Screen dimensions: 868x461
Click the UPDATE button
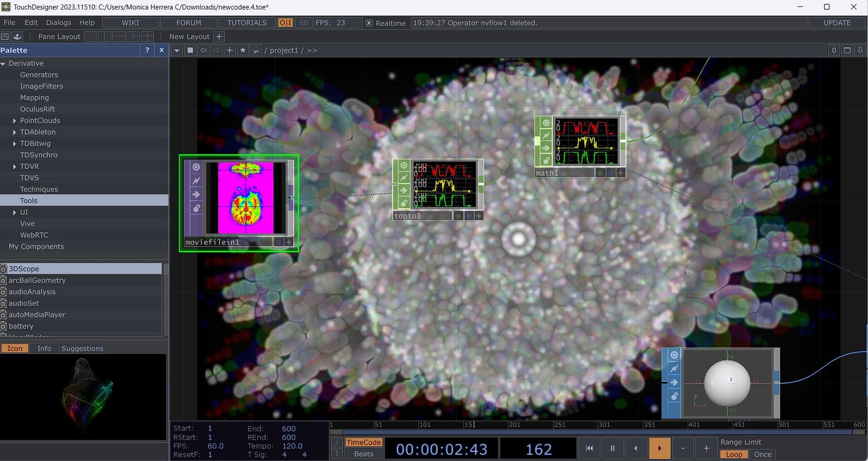point(837,23)
